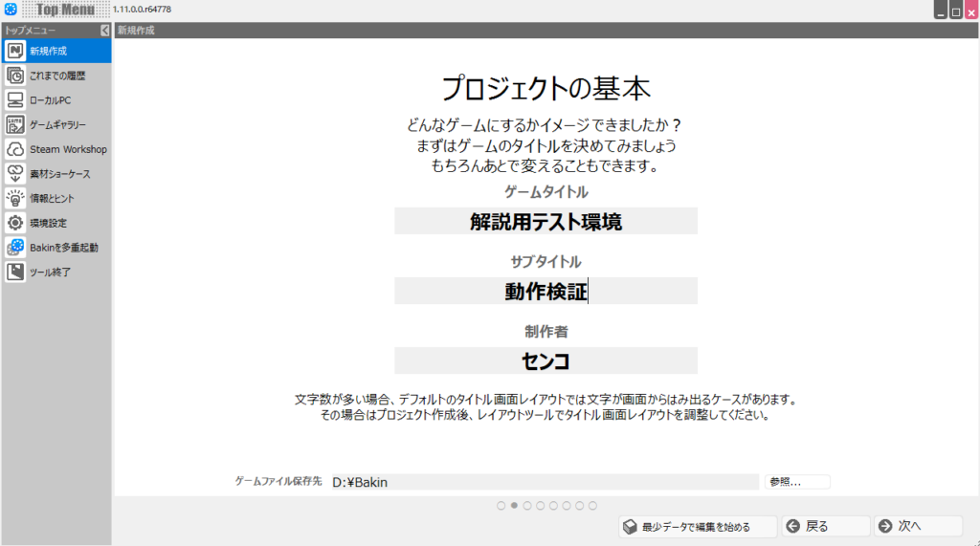Open これまでの履歴 history icon
980x546 pixels.
pyautogui.click(x=15, y=76)
